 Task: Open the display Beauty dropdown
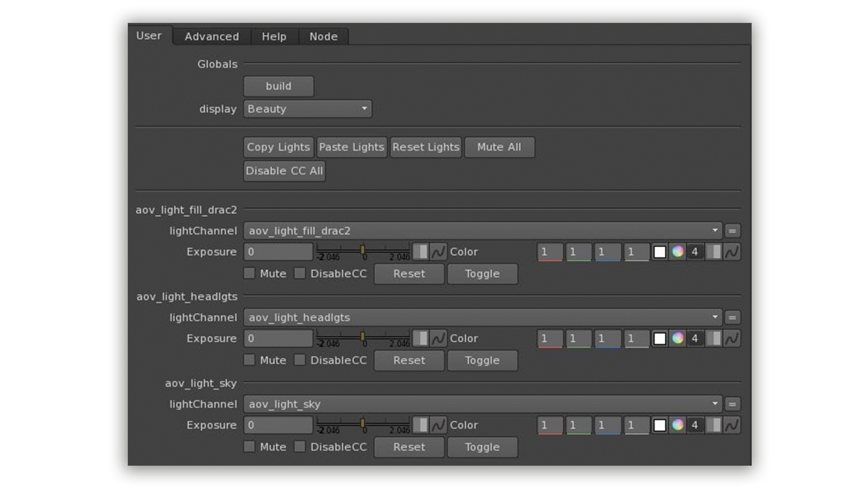click(307, 109)
